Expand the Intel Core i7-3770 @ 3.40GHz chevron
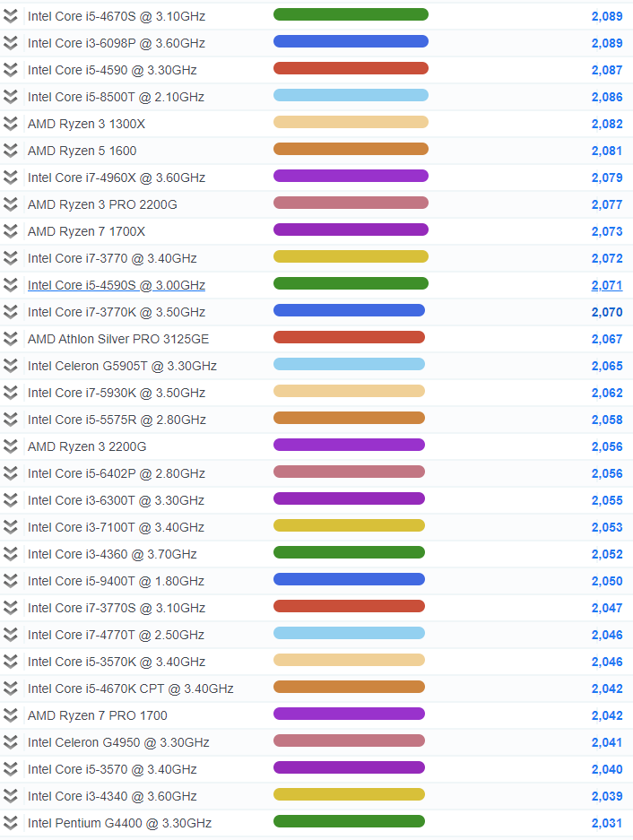Screen dimensions: 633x840 click(x=10, y=258)
